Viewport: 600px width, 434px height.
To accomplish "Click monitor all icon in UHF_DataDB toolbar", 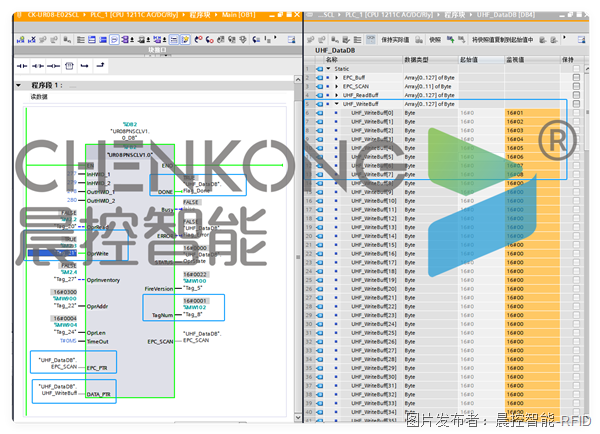I will (370, 39).
